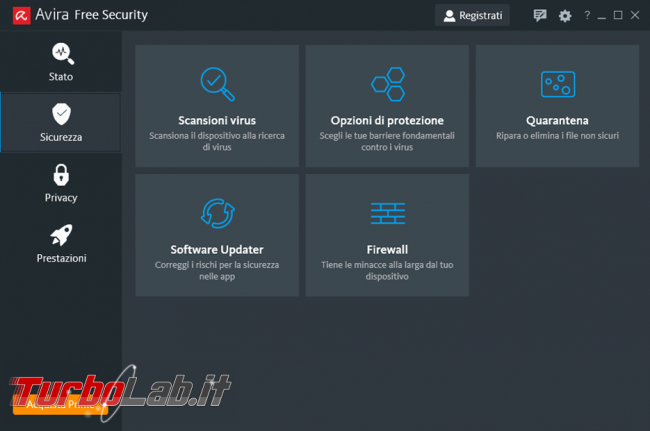Open the feedback chat icon

(540, 16)
